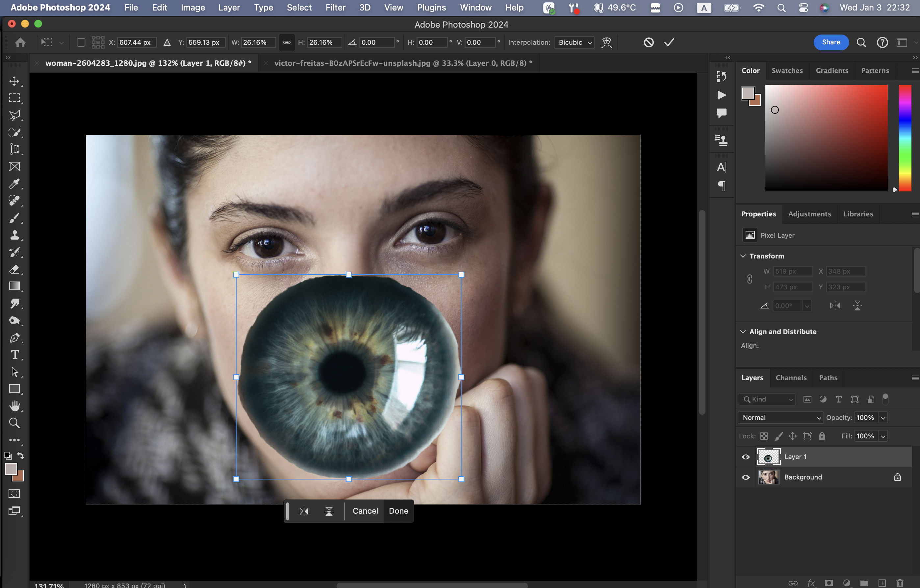Select the Clone Stamp tool
Image resolution: width=920 pixels, height=588 pixels.
14,235
